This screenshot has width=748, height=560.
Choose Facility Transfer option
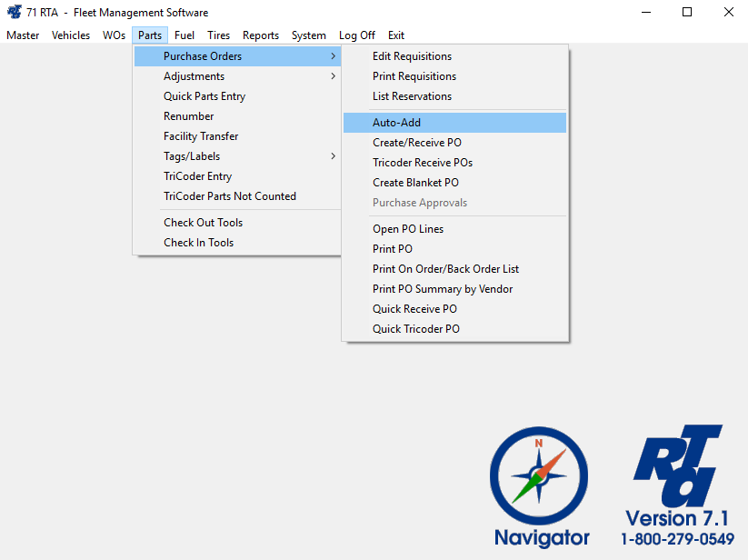click(201, 136)
